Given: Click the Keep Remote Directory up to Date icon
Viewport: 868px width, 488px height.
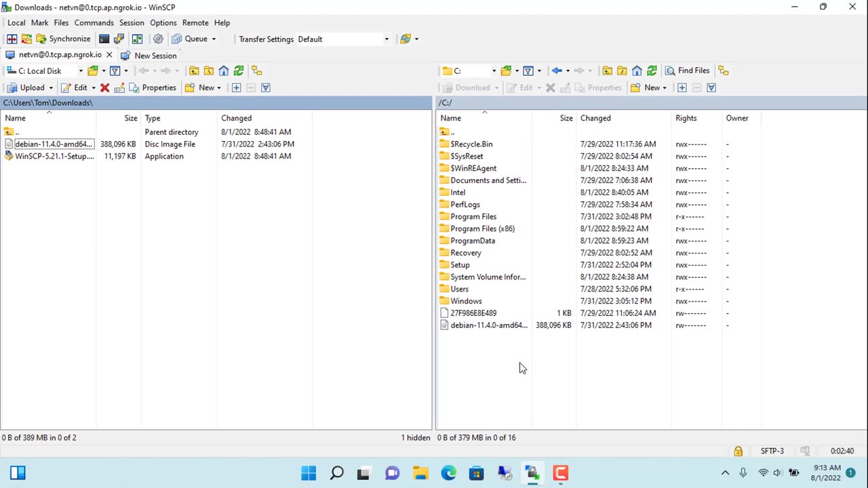Looking at the screenshot, I should tap(137, 39).
